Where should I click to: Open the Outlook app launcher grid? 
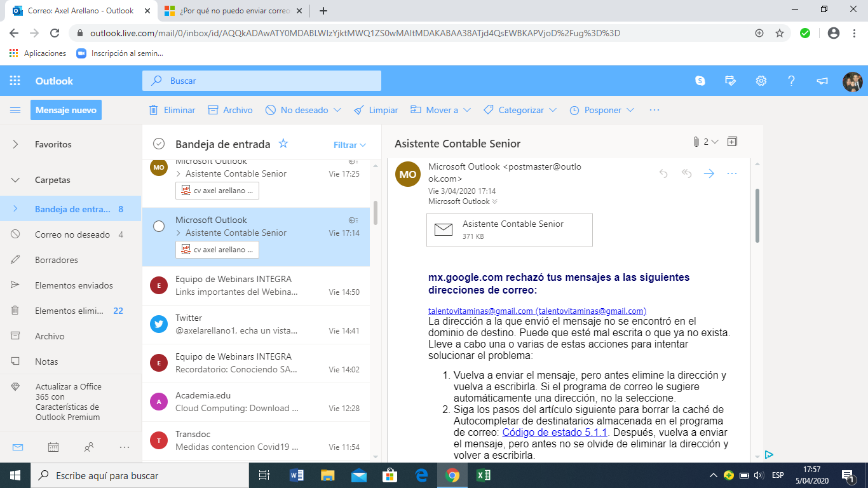tap(15, 81)
